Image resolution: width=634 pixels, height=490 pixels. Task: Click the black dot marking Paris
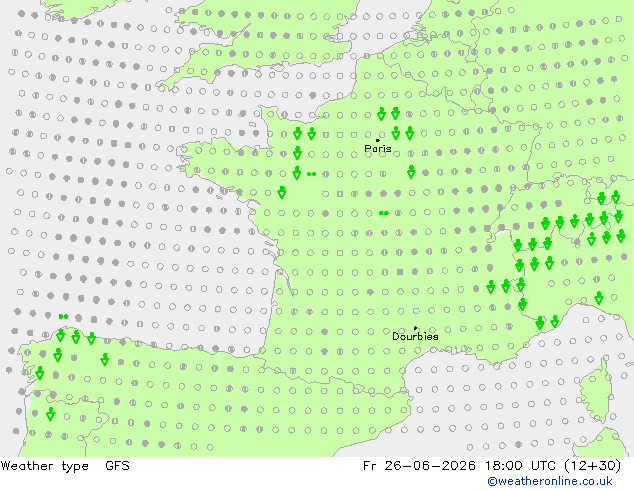click(378, 140)
